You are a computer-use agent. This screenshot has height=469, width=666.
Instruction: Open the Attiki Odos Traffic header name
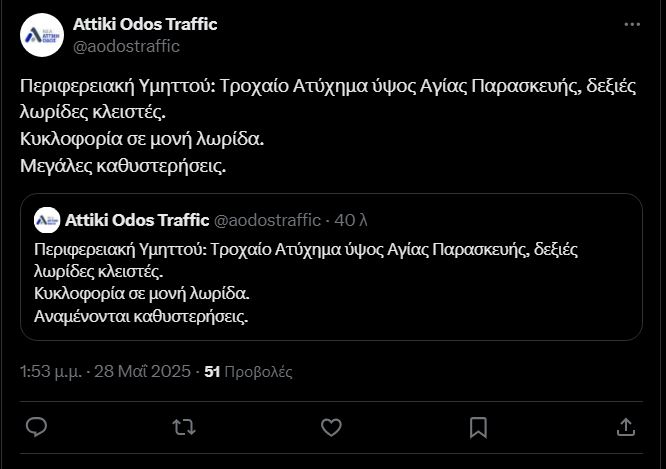click(x=145, y=24)
